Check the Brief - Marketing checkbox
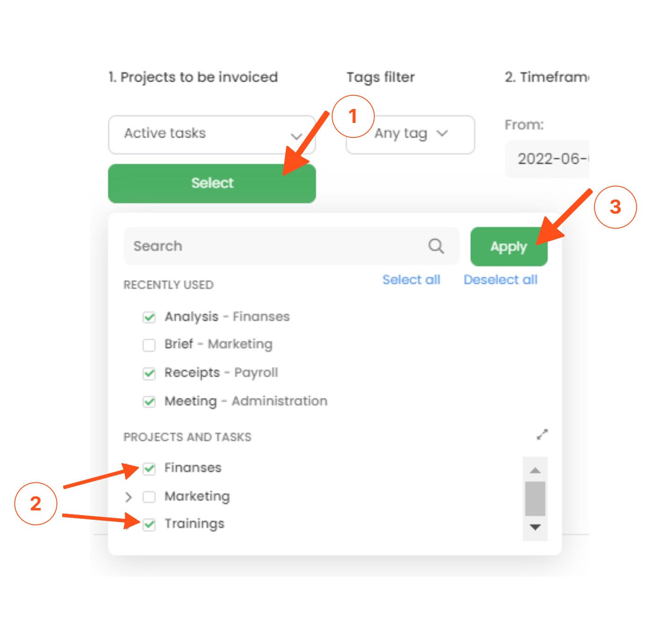This screenshot has height=631, width=672. pos(149,345)
